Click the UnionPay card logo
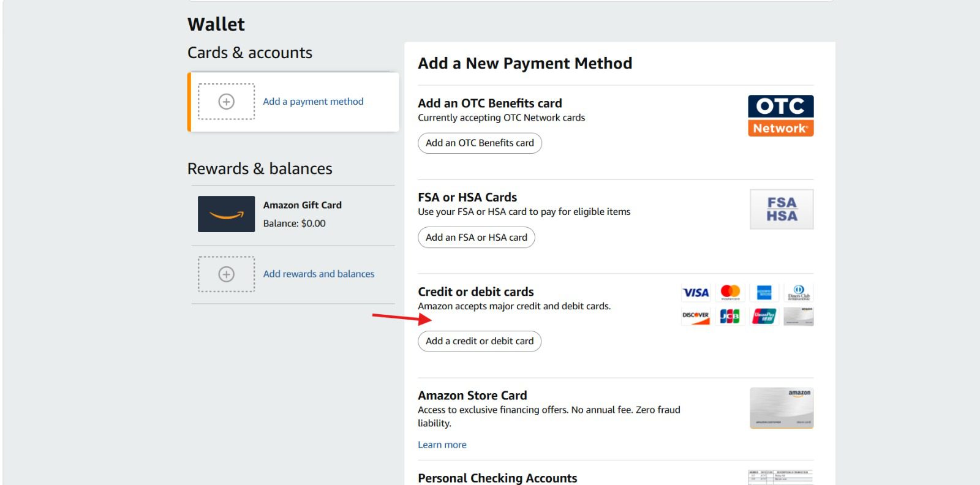Screen dimensions: 980x485 click(x=764, y=316)
